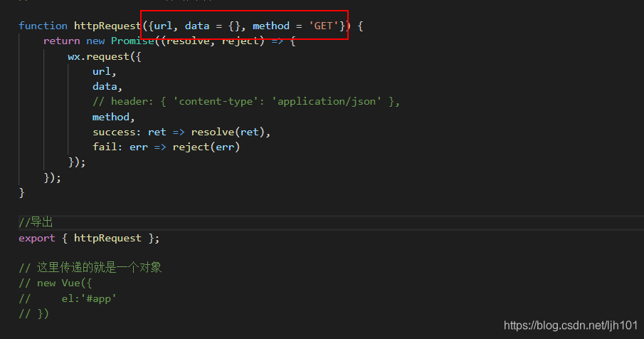Click the commented header content-type line
Viewport: 644px width, 339px height.
coord(246,102)
